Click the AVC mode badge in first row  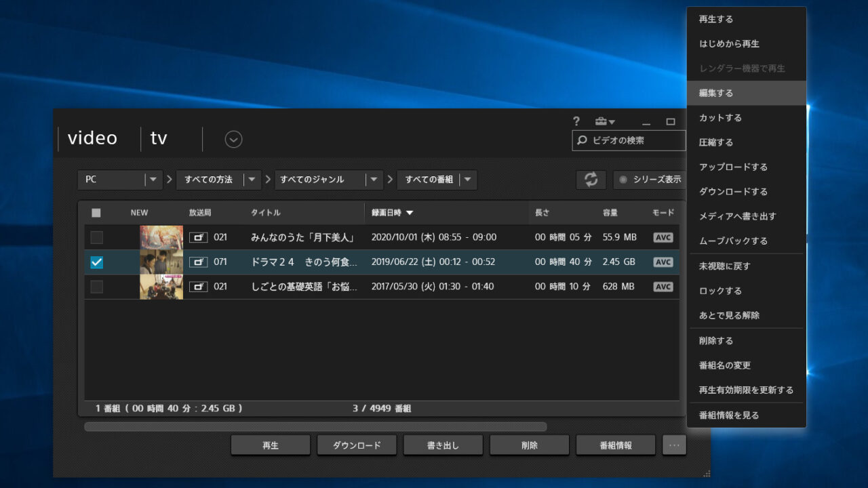coord(663,237)
